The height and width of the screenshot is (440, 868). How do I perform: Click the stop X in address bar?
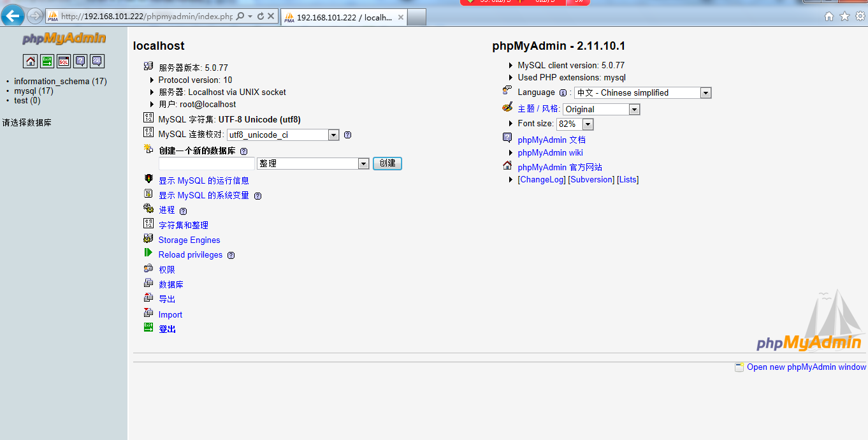tap(271, 17)
